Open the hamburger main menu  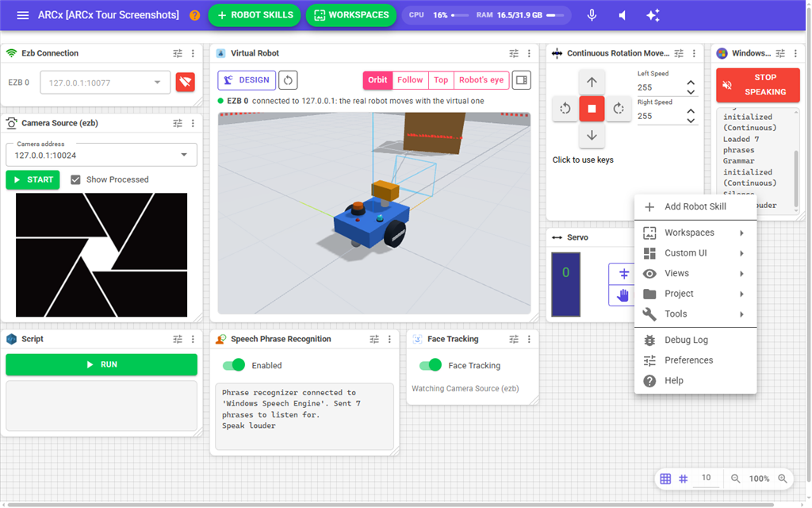(x=23, y=15)
